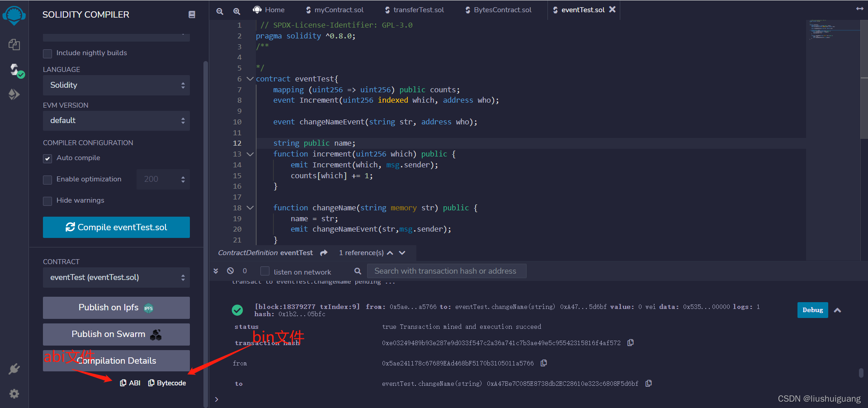Focus the transaction hash search field
868x408 pixels.
coord(446,271)
